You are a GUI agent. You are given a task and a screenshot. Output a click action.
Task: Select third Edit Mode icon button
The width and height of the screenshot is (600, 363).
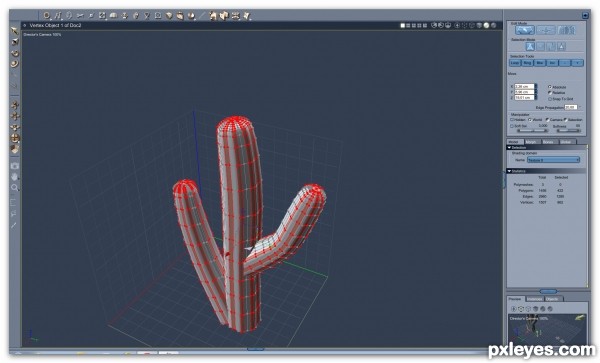pos(567,30)
